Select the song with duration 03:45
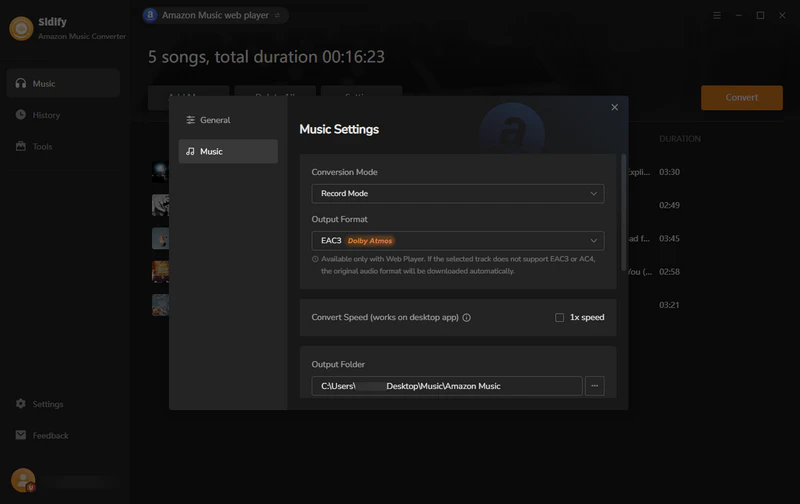 [669, 238]
